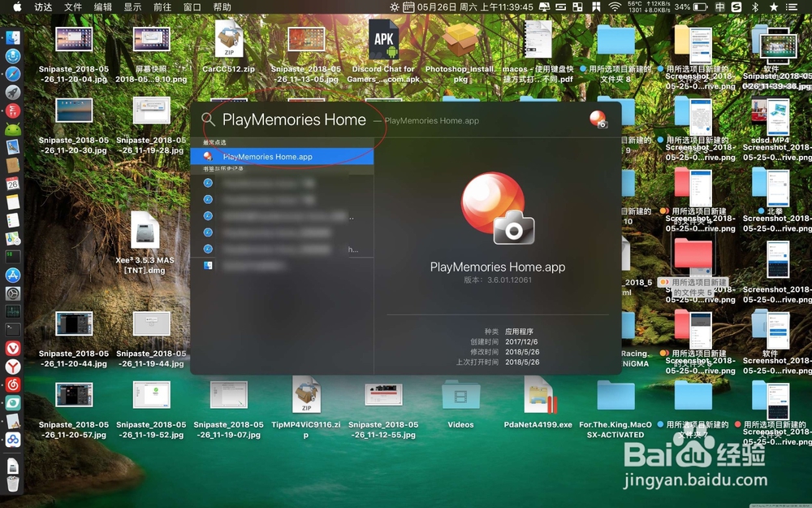The width and height of the screenshot is (812, 508).
Task: Select PlayMemories Home.app top hit result
Action: point(282,157)
